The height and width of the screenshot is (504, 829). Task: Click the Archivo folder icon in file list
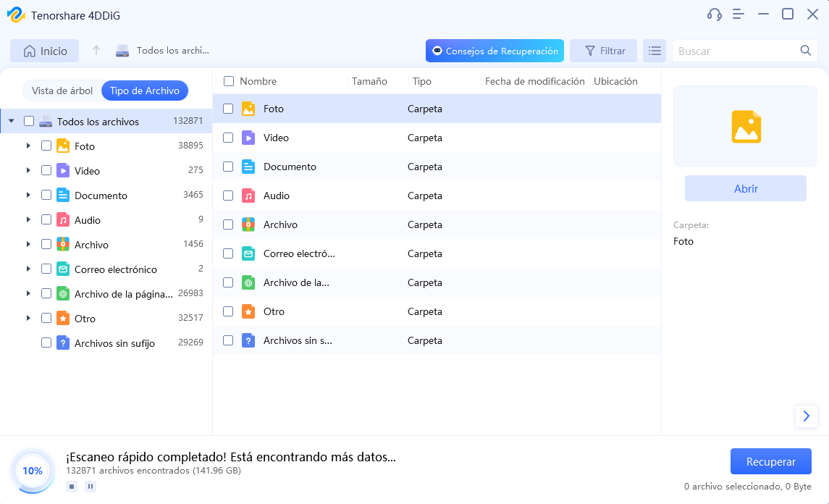[248, 224]
